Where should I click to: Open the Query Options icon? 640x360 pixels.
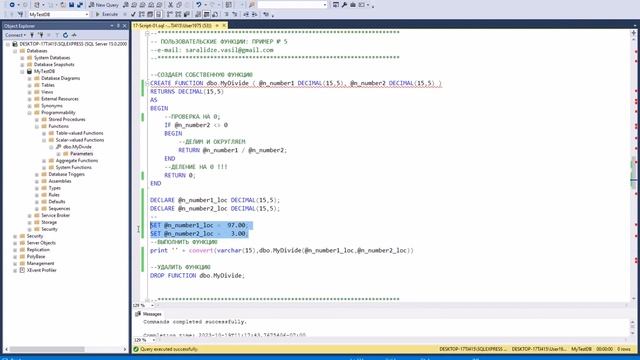coord(150,14)
